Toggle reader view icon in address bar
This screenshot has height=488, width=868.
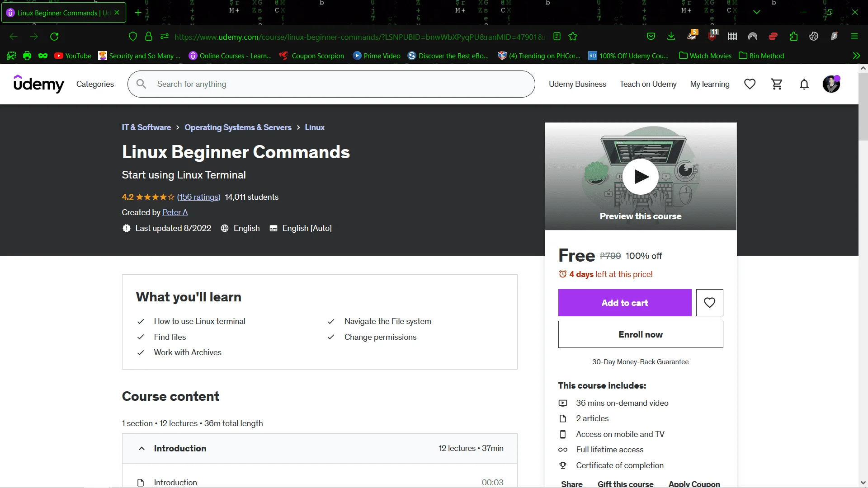557,37
